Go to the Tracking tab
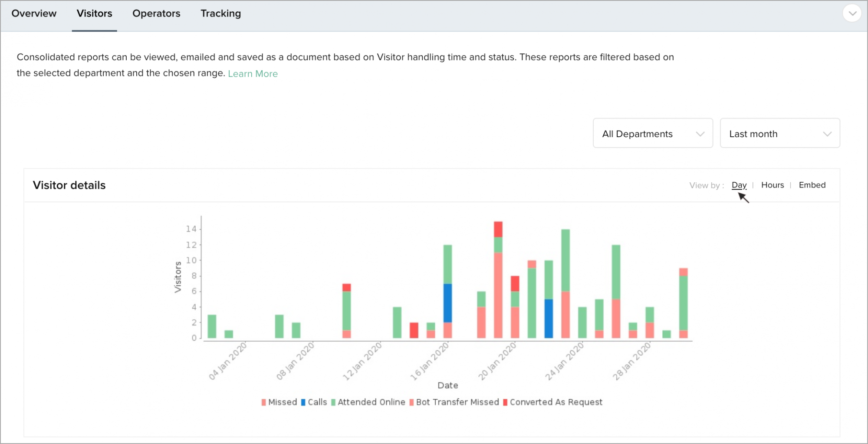 (x=220, y=13)
